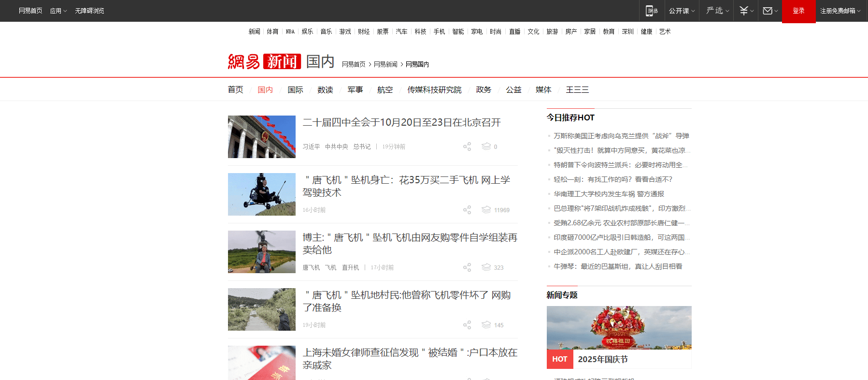Open hot item 特朗普下令向波特兰派兵

[621, 165]
